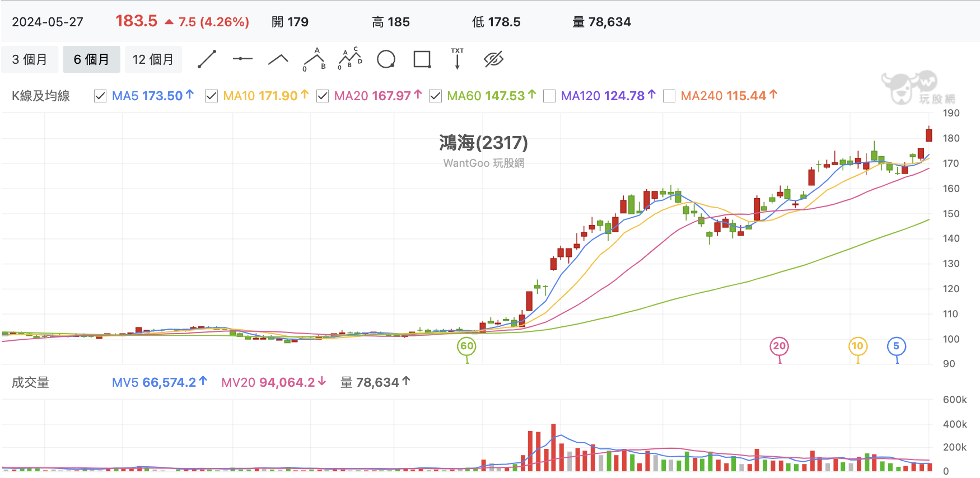The width and height of the screenshot is (980, 478).
Task: Uncheck the MA60 moving average checkbox
Action: (x=435, y=96)
